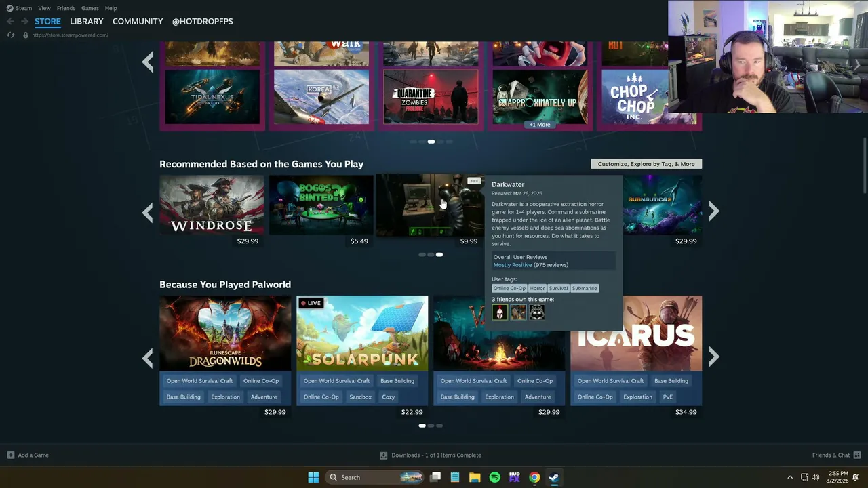Click the Steam logo in the menu bar
The width and height of the screenshot is (868, 488).
tap(9, 8)
